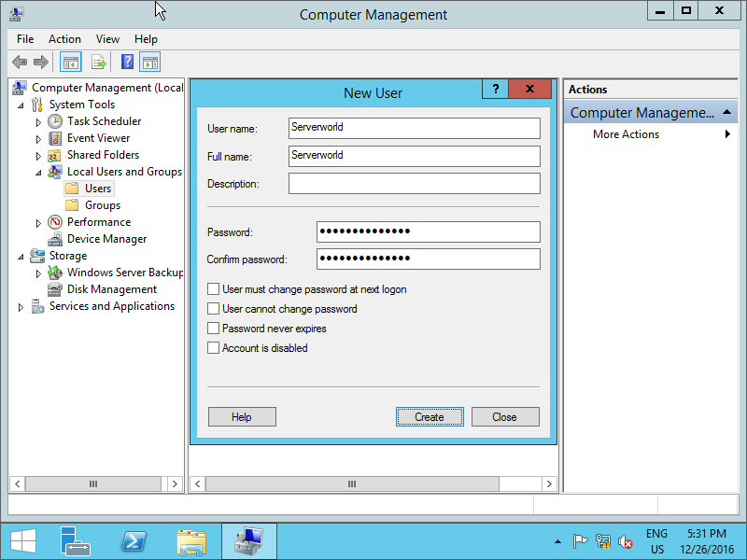This screenshot has width=747, height=560.
Task: Select Device Manager in the tree
Action: 106,239
